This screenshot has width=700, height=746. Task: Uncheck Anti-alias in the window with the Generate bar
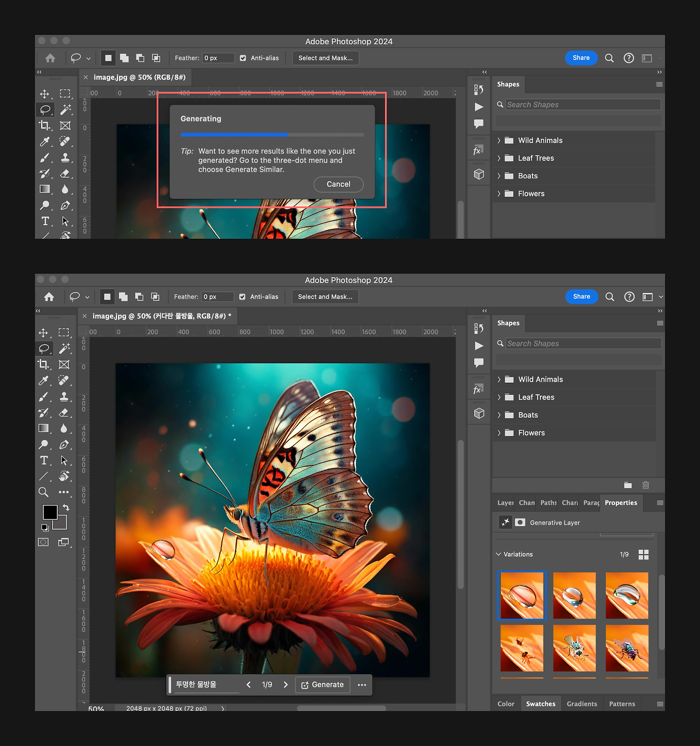(x=242, y=297)
